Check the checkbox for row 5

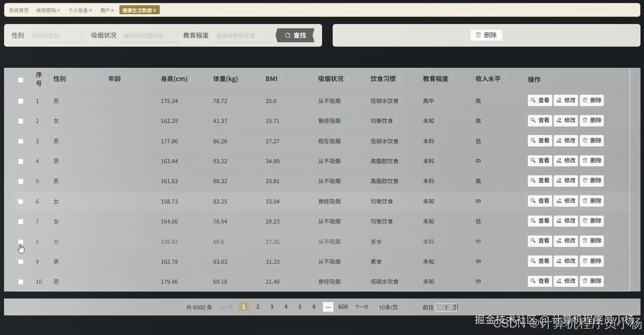click(x=21, y=181)
